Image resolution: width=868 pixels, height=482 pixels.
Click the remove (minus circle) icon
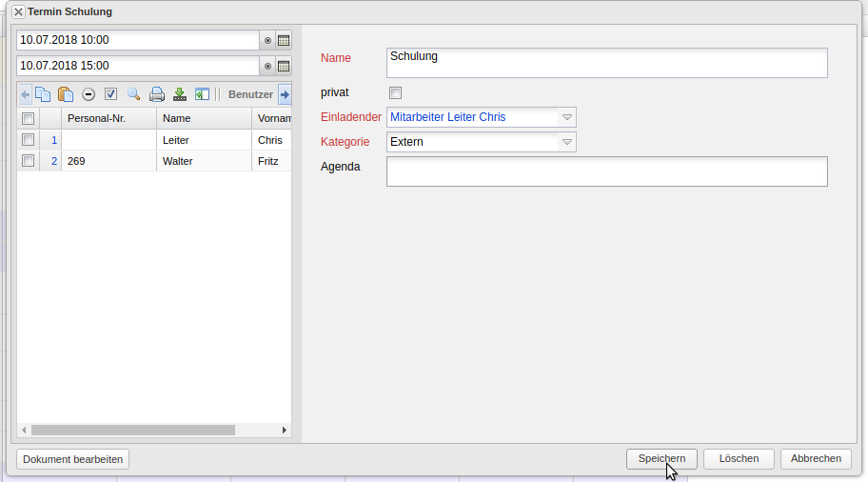click(89, 94)
